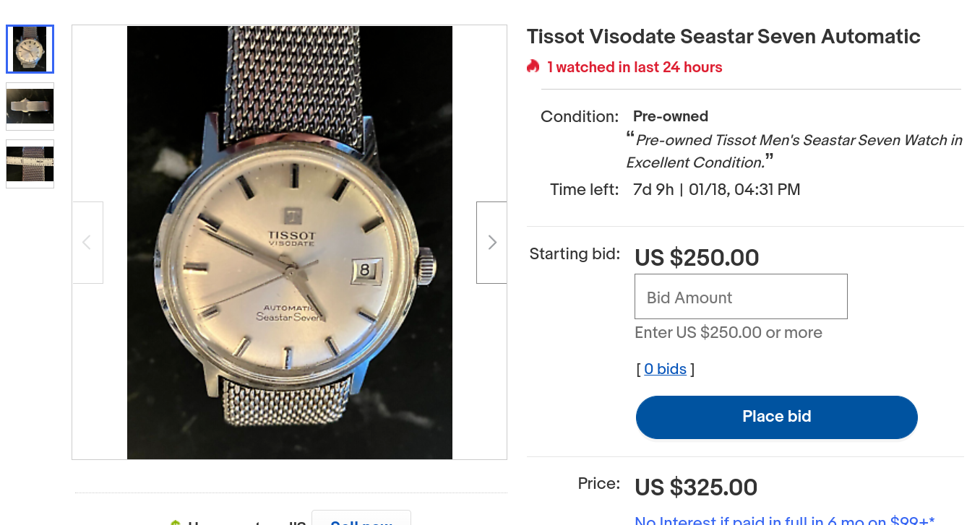Click the Enter US $250.00 or more hint
This screenshot has width=980, height=525.
728,333
